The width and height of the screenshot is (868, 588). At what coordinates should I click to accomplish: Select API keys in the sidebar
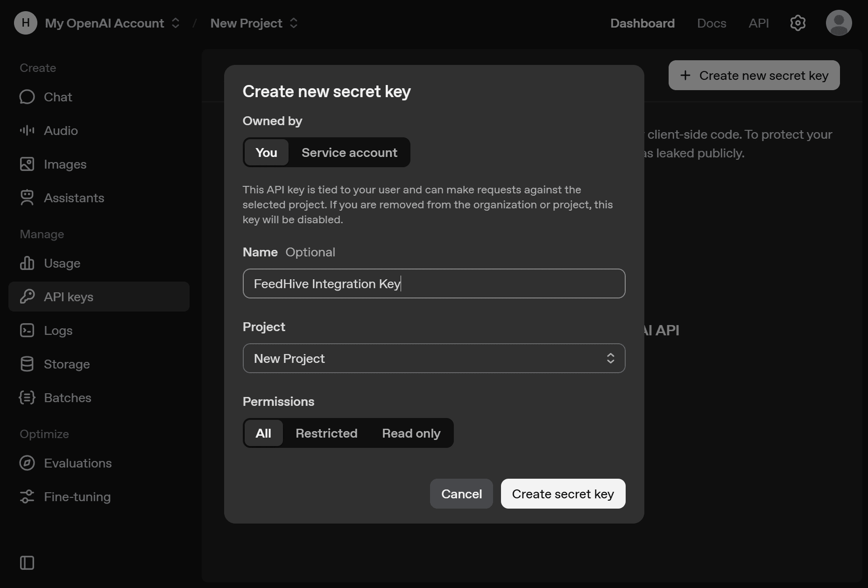tap(99, 297)
